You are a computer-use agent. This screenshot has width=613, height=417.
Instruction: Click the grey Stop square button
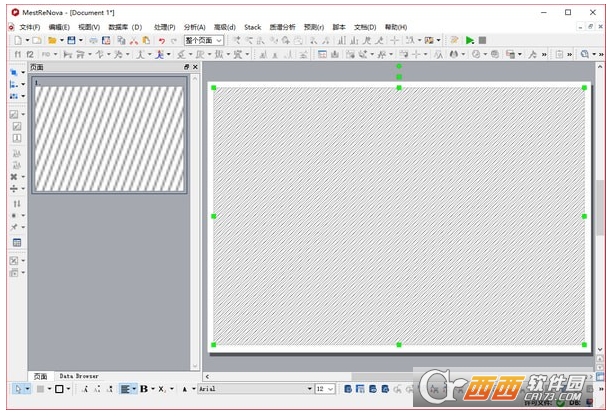[x=482, y=40]
